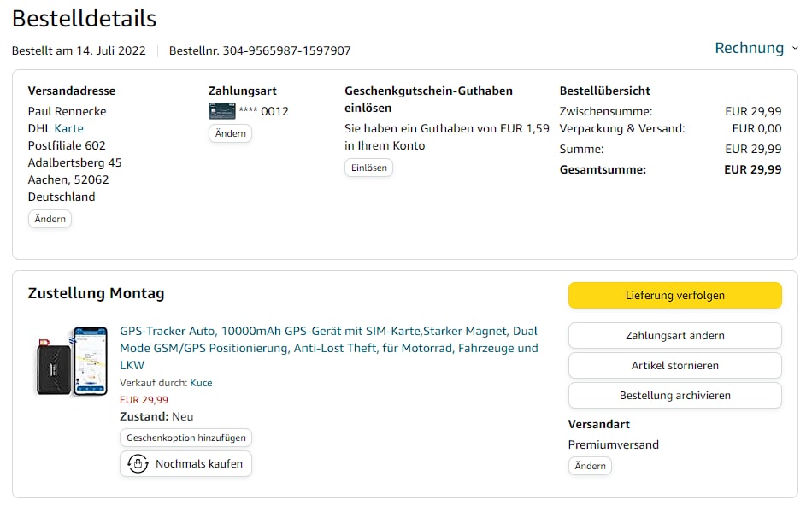
Task: Click the buy-again cart icon
Action: point(138,464)
